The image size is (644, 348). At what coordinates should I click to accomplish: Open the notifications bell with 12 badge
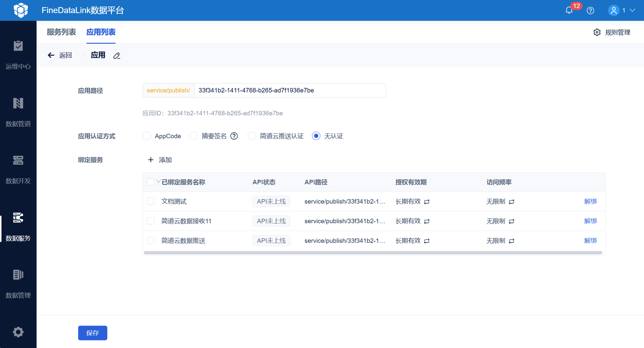(569, 11)
